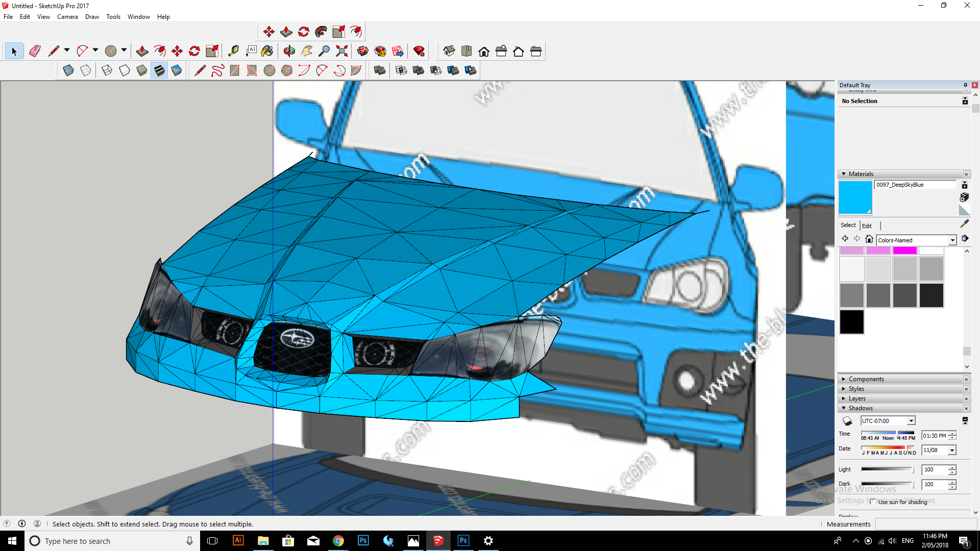Open the Camera menu
This screenshot has width=980, height=551.
click(x=67, y=17)
